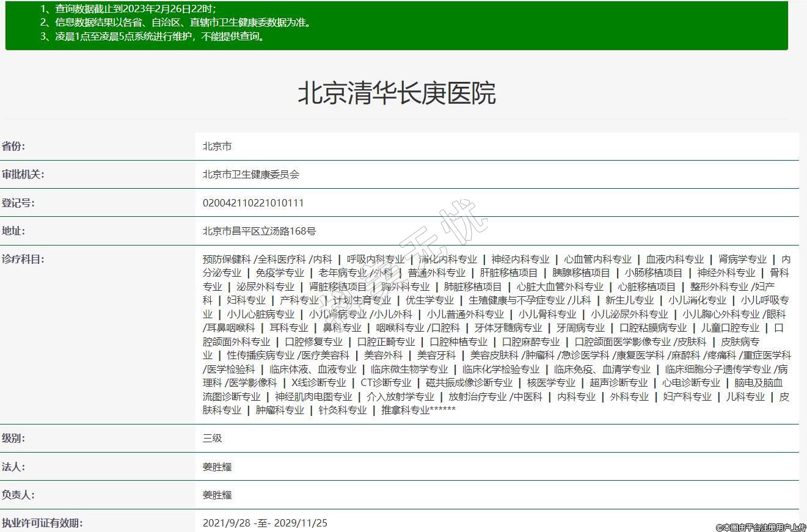Click the 地址 label
807x532 pixels.
click(13, 231)
